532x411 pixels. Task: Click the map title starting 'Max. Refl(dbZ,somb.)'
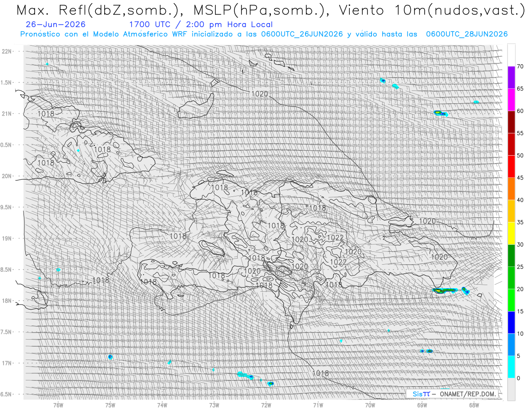[x=270, y=11]
